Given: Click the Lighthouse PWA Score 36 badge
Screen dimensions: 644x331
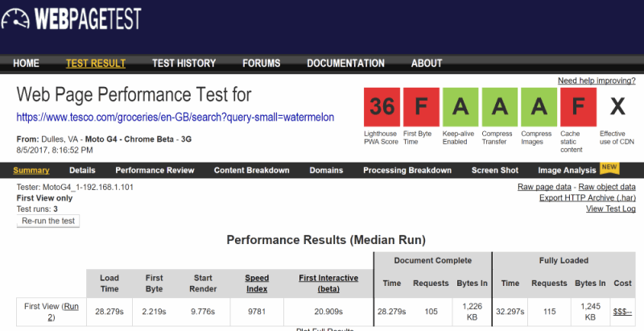Looking at the screenshot, I should click(382, 107).
